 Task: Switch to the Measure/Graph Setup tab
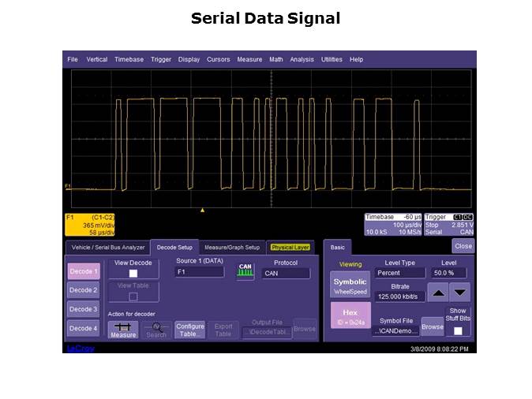click(231, 247)
